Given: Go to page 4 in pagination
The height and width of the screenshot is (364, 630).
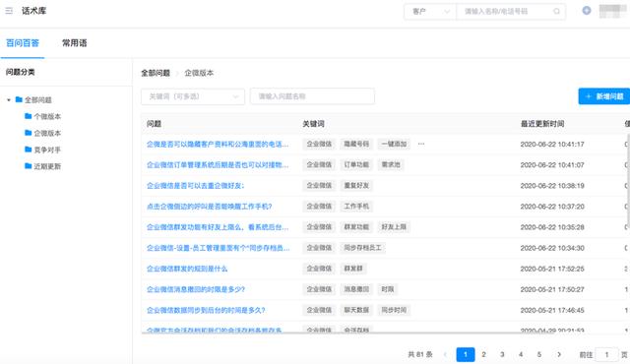Looking at the screenshot, I should 521,354.
